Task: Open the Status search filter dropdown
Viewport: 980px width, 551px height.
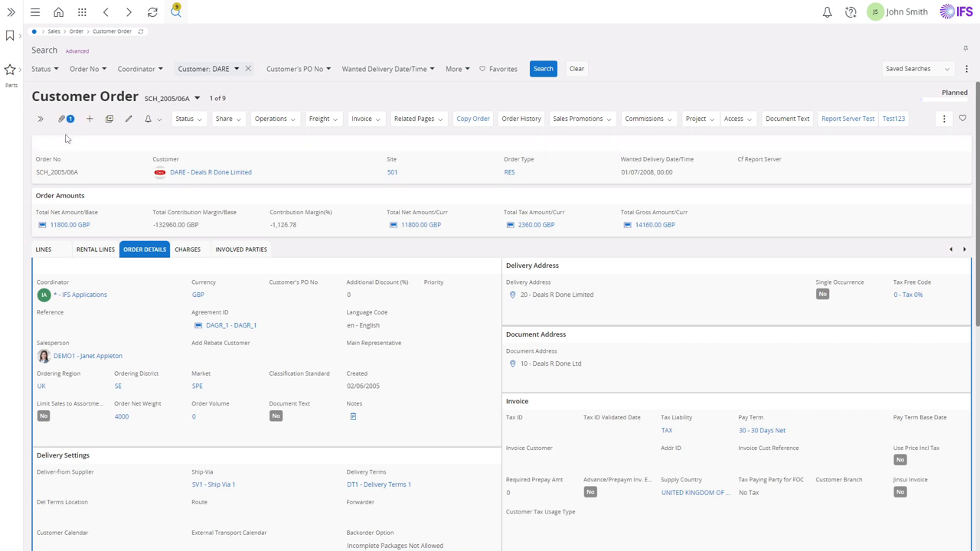Action: 44,69
